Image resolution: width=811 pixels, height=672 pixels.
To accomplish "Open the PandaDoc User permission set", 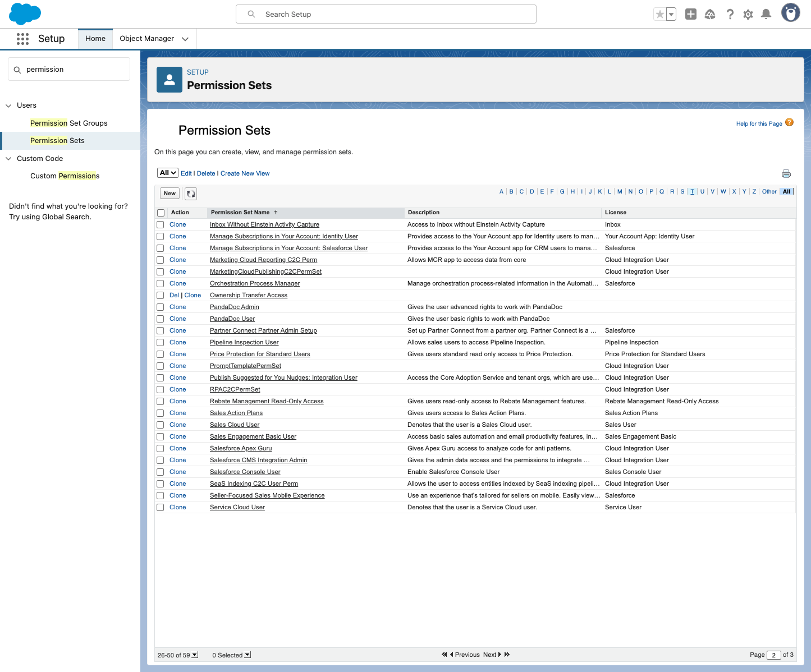I will point(232,319).
